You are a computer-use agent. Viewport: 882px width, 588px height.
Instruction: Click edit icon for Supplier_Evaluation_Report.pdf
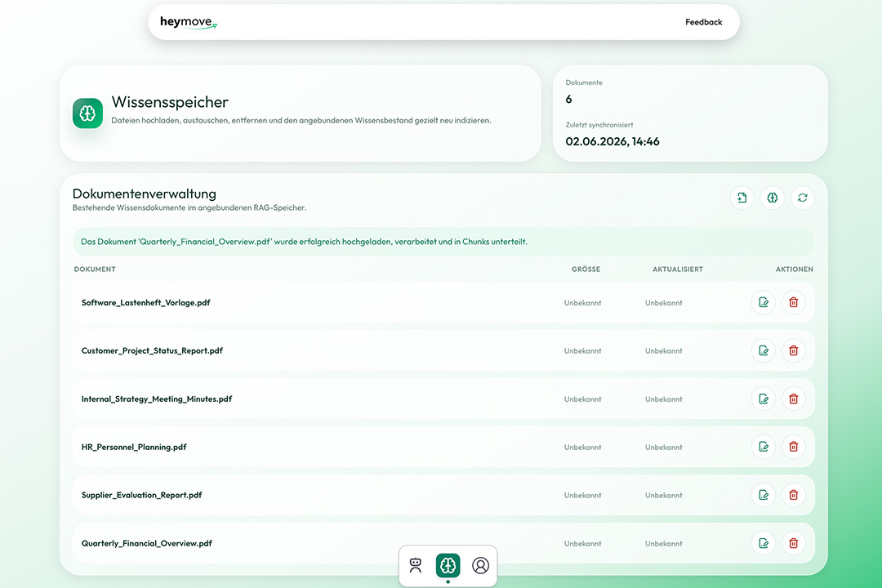pyautogui.click(x=764, y=495)
